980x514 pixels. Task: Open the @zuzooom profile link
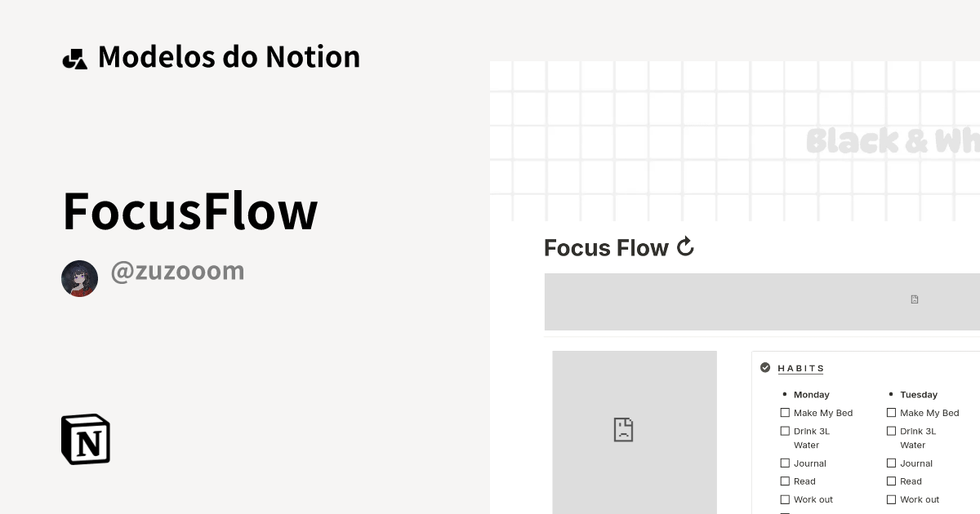coord(177,270)
